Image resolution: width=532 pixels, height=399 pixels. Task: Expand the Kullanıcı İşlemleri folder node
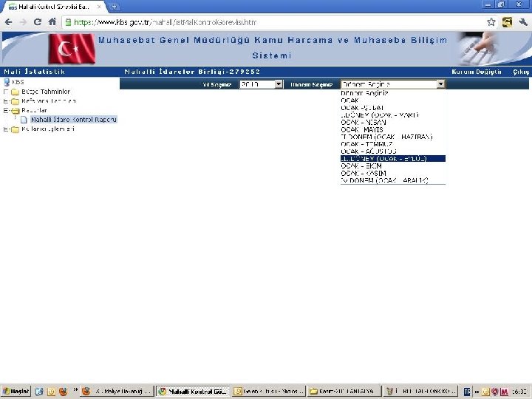[x=6, y=129]
